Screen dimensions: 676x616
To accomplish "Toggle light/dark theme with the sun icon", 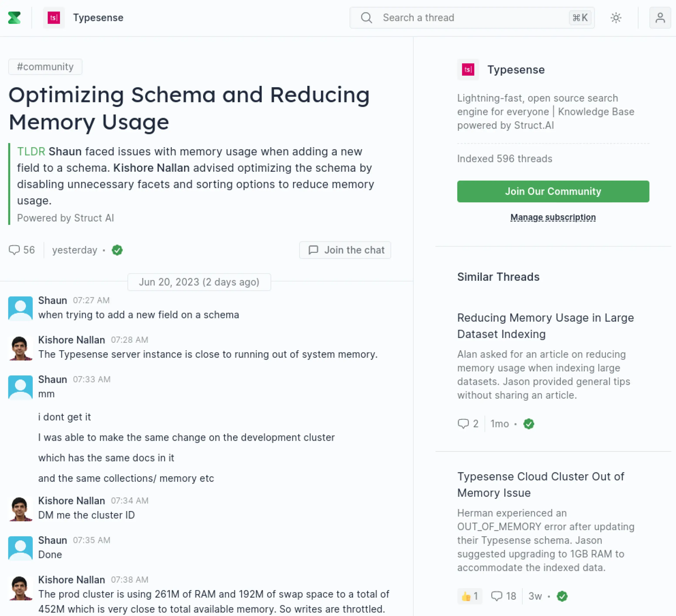I will [616, 18].
